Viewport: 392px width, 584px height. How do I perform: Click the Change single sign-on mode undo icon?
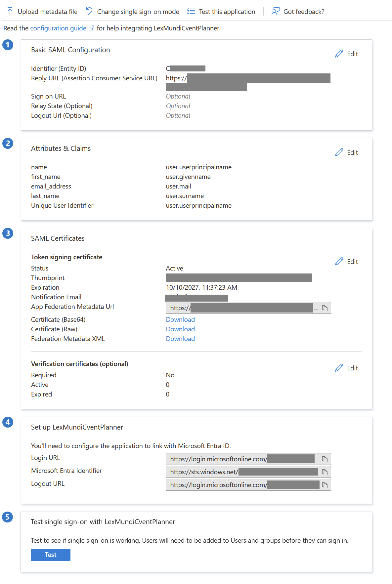pos(89,12)
